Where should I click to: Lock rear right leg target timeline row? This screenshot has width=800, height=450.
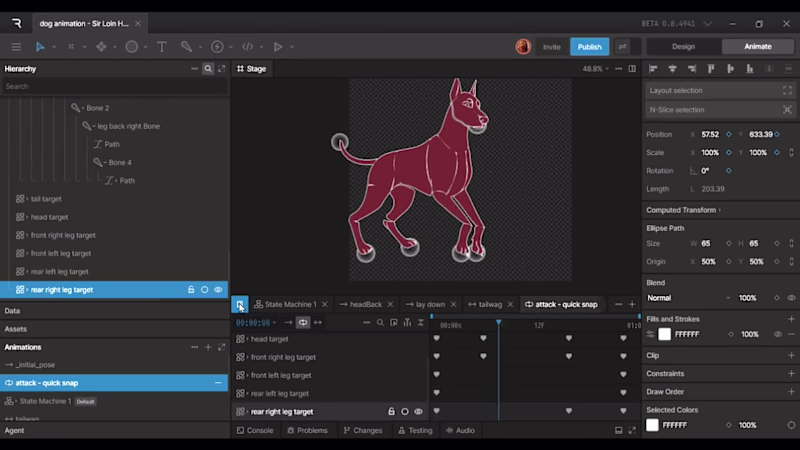point(391,411)
